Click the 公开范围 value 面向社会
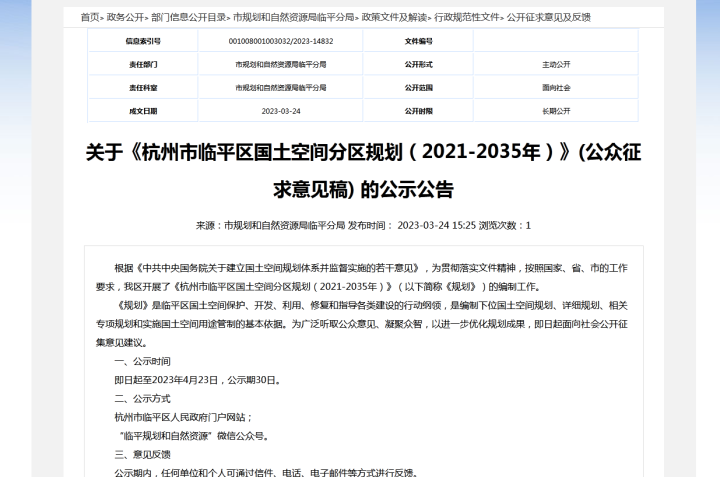Viewport: 720px width, 477px height. pyautogui.click(x=556, y=88)
